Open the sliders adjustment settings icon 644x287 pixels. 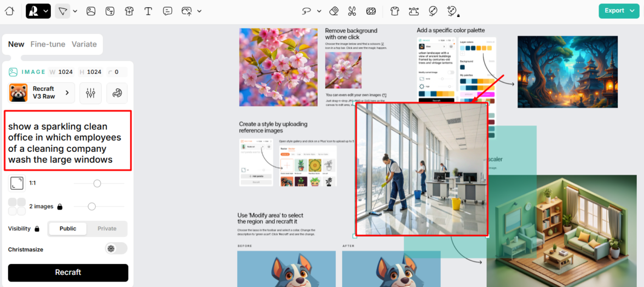[x=90, y=93]
